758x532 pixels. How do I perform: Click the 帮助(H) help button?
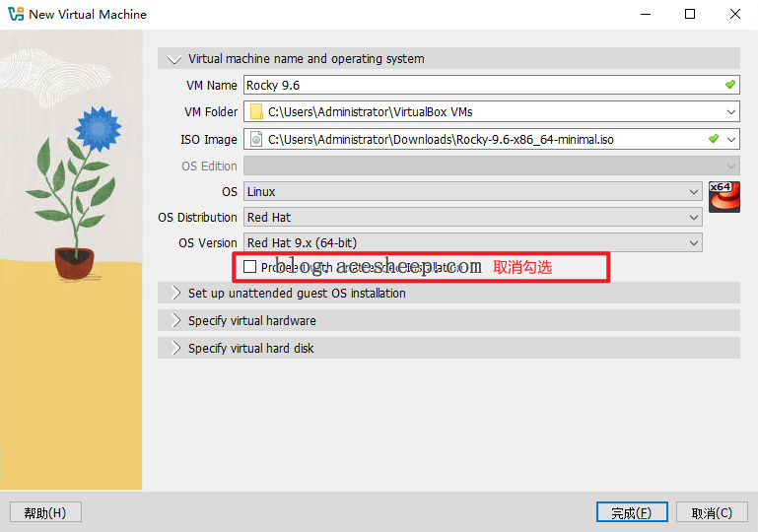pos(45,512)
